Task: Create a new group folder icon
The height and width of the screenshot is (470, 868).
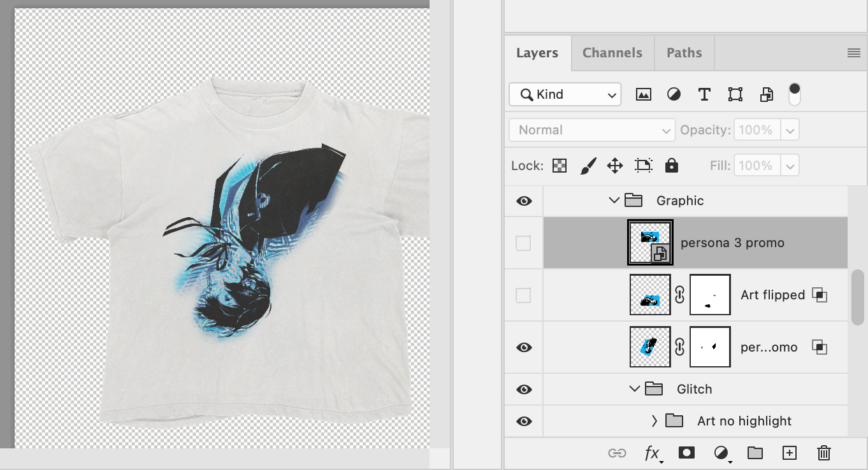Action: pyautogui.click(x=755, y=453)
